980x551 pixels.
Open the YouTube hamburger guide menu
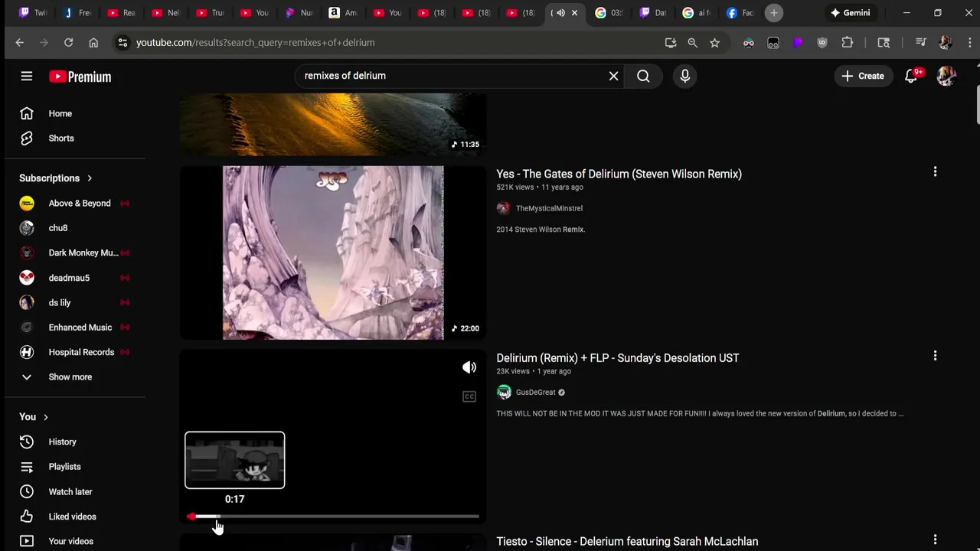pyautogui.click(x=27, y=76)
